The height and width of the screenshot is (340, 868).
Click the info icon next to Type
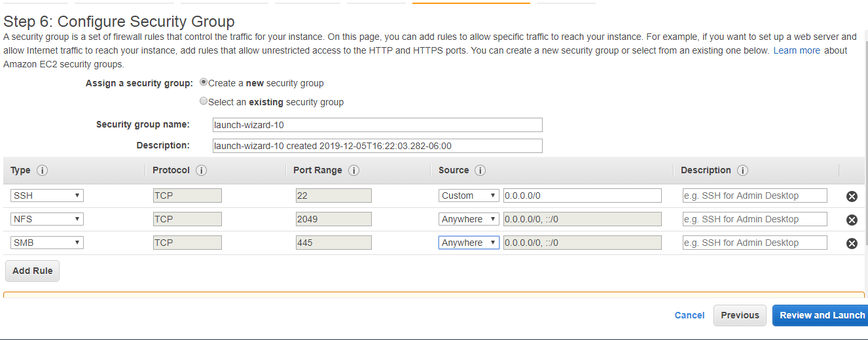tap(43, 171)
